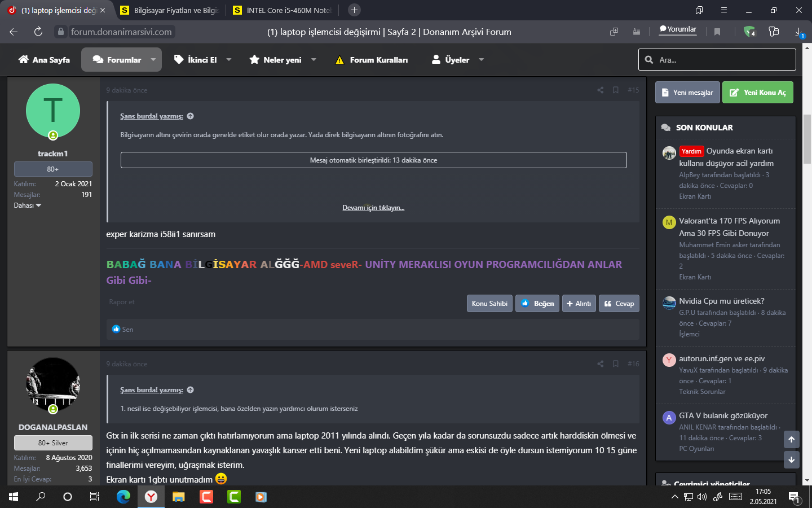Switch to INTEL Core i5-460M tab

[x=283, y=10]
